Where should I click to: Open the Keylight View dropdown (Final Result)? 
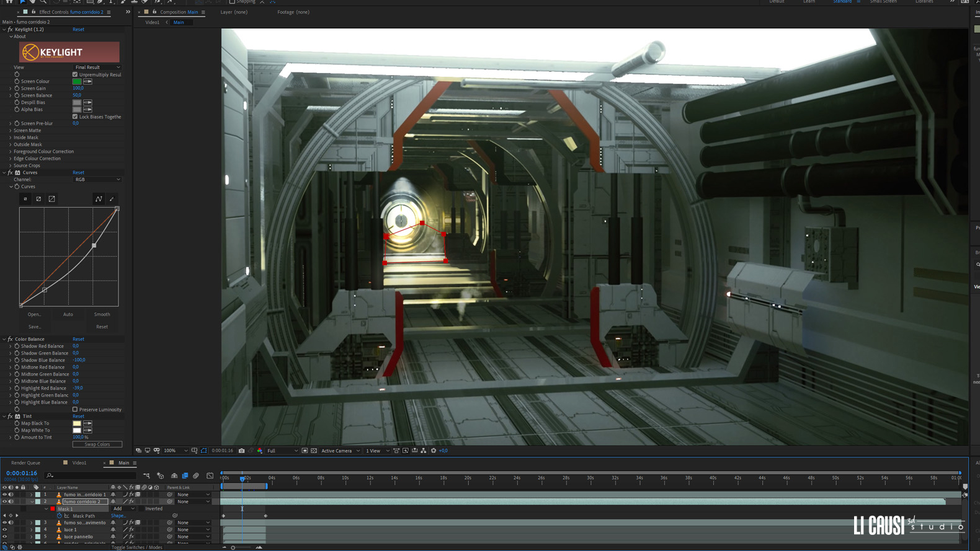[97, 67]
